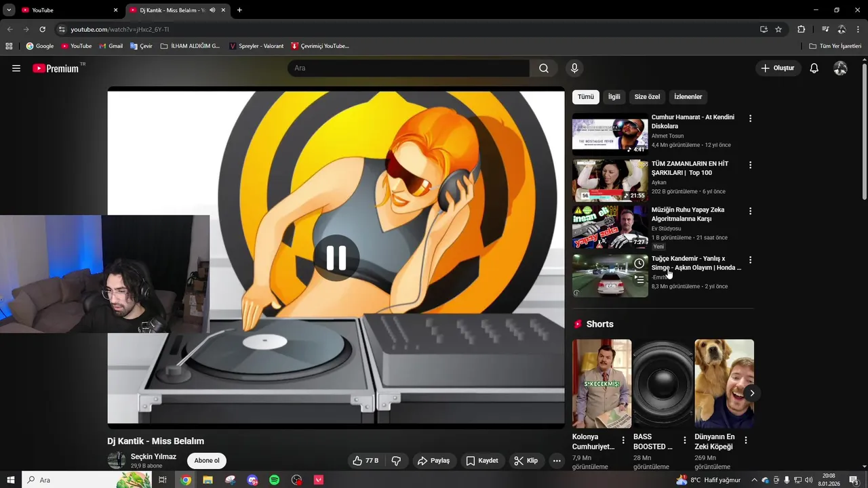The height and width of the screenshot is (488, 868).
Task: Open the Tüm Yer İşaretleri folder
Action: coord(835,46)
